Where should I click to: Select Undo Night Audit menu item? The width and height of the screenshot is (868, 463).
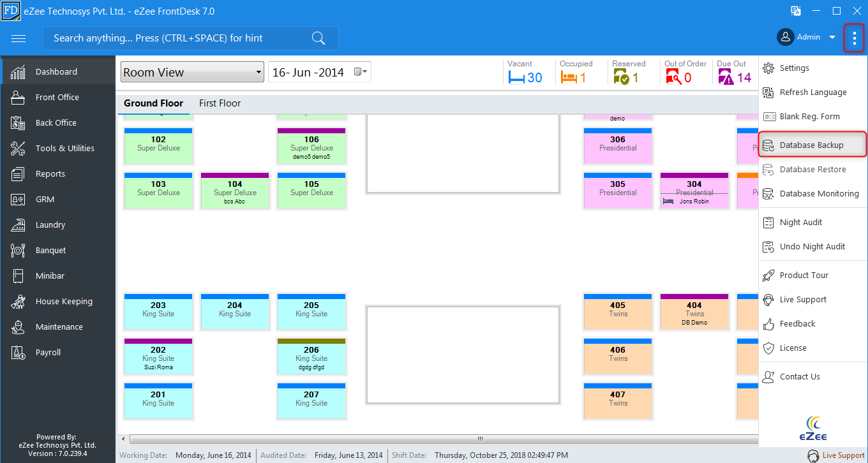click(812, 247)
